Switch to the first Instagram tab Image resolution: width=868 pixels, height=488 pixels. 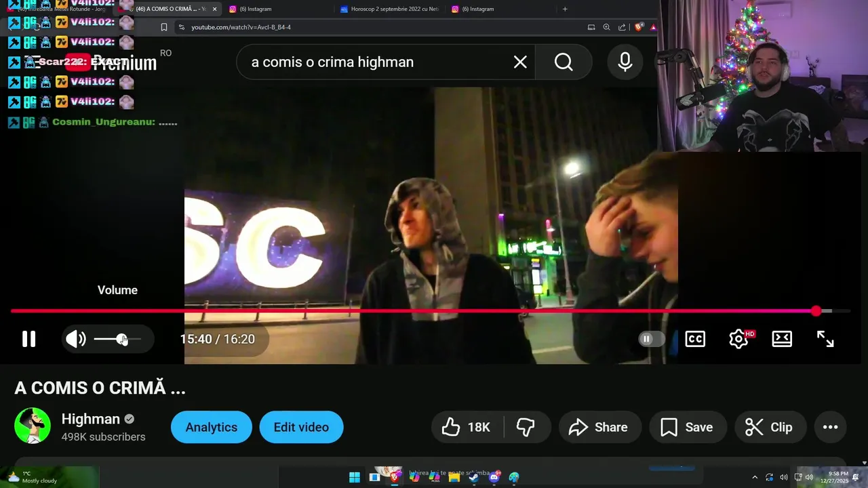[x=256, y=9]
